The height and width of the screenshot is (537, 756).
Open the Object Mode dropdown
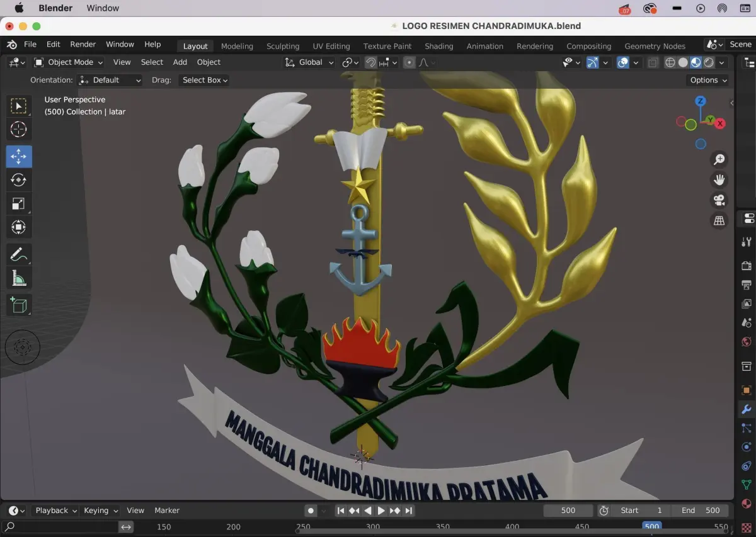(68, 62)
